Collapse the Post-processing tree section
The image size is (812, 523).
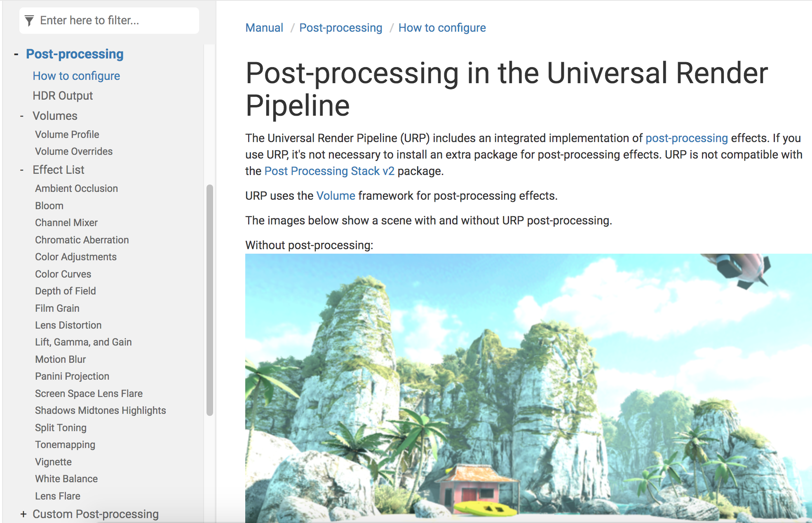coord(16,54)
